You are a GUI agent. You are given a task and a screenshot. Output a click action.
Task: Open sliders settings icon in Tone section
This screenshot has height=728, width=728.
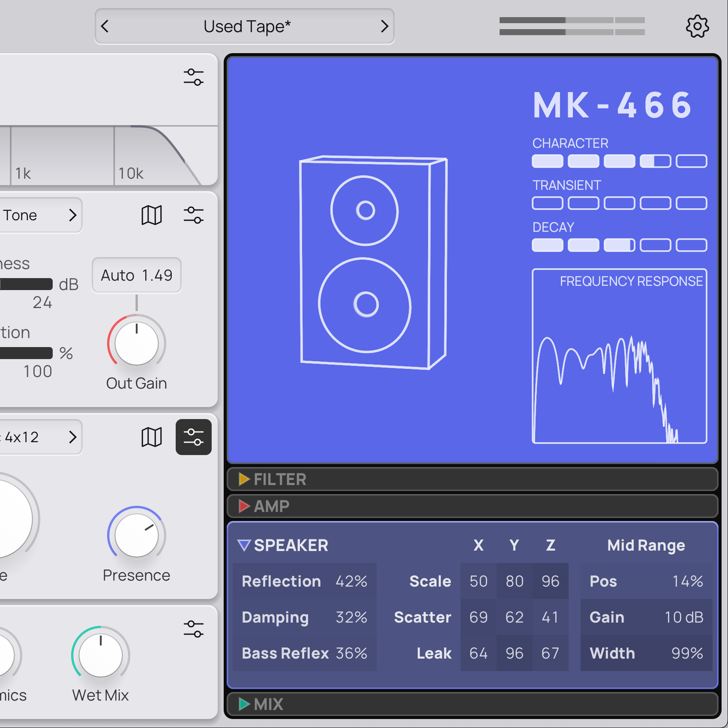(x=193, y=215)
